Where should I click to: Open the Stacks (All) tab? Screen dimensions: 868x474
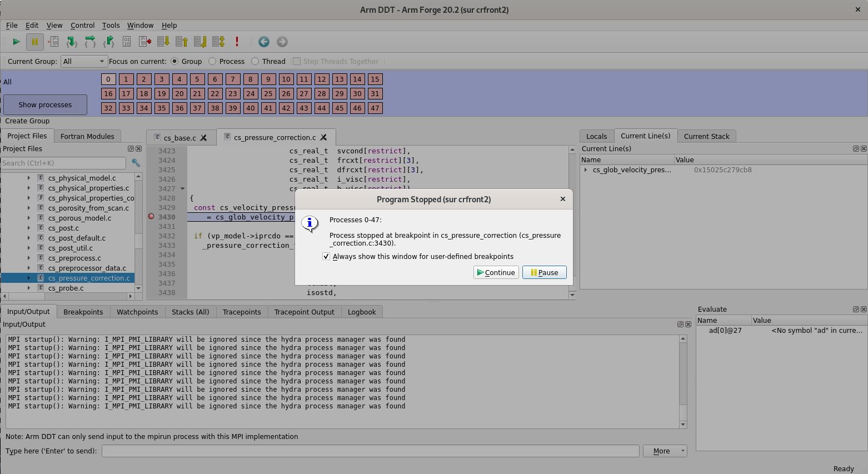pos(191,312)
